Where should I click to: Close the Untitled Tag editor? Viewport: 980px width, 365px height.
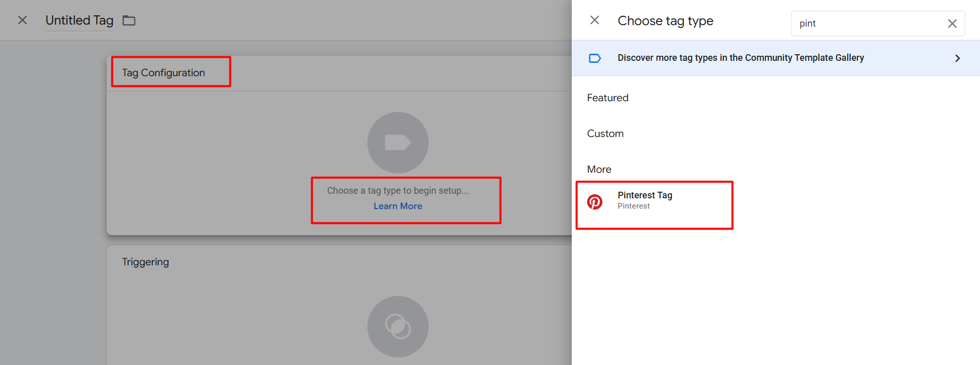pos(22,20)
